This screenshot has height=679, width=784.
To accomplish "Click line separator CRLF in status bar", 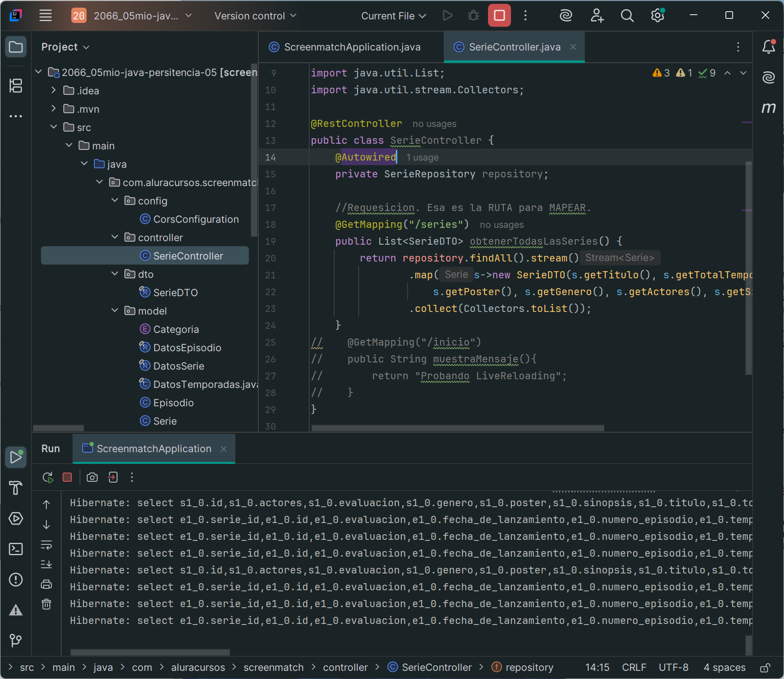I will pyautogui.click(x=634, y=667).
